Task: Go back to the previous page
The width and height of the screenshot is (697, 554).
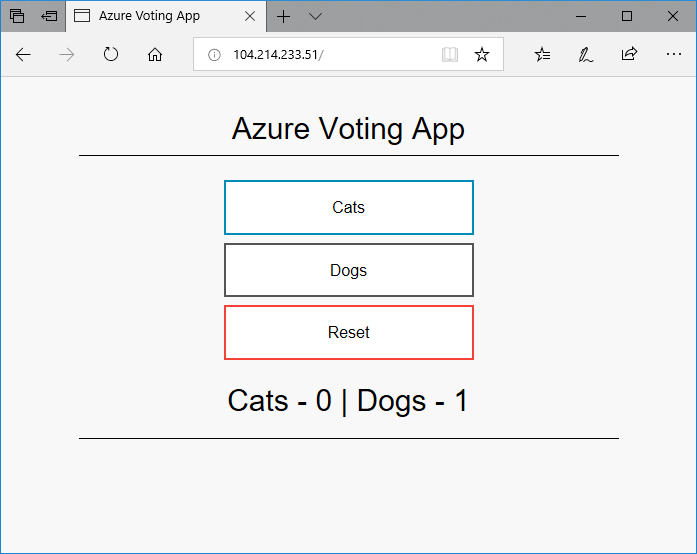Action: tap(23, 55)
